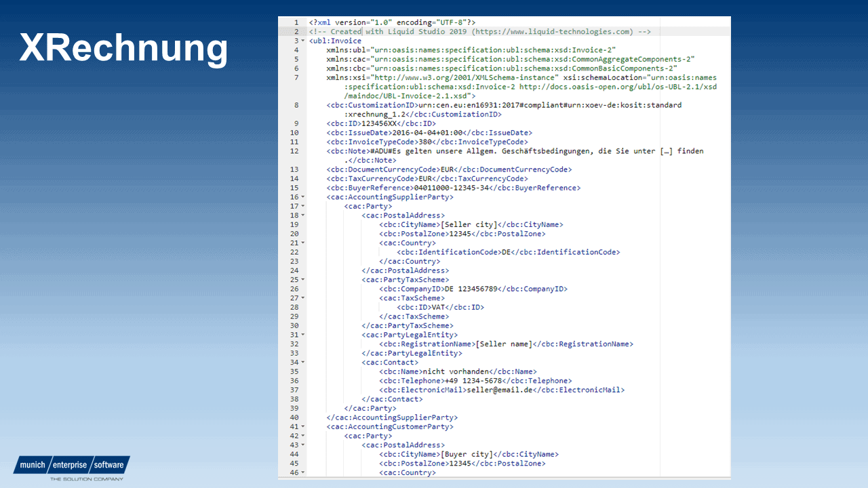This screenshot has height=488, width=868.
Task: Collapse the cac:AccountingSupplierParty node on line 16
Action: [x=302, y=197]
